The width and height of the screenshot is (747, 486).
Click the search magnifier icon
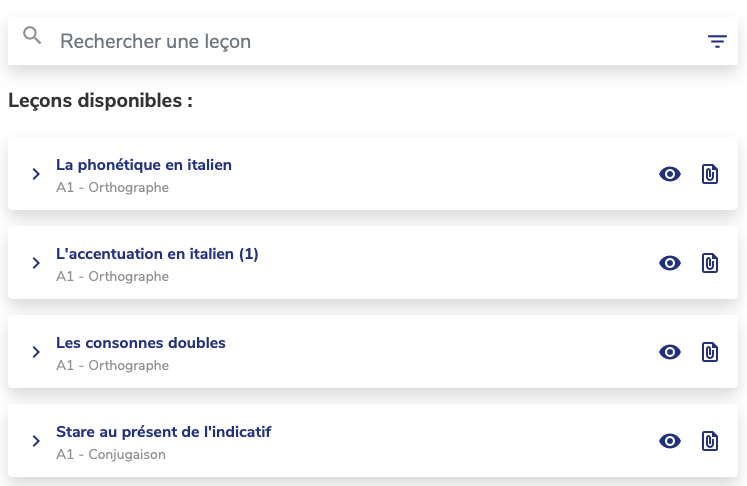32,37
